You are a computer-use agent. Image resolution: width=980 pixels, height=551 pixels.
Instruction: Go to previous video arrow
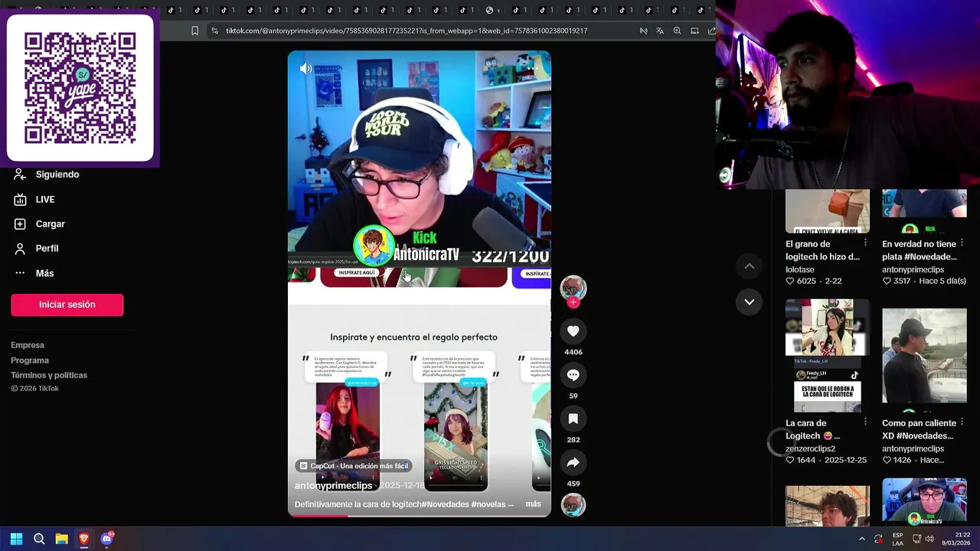click(750, 266)
